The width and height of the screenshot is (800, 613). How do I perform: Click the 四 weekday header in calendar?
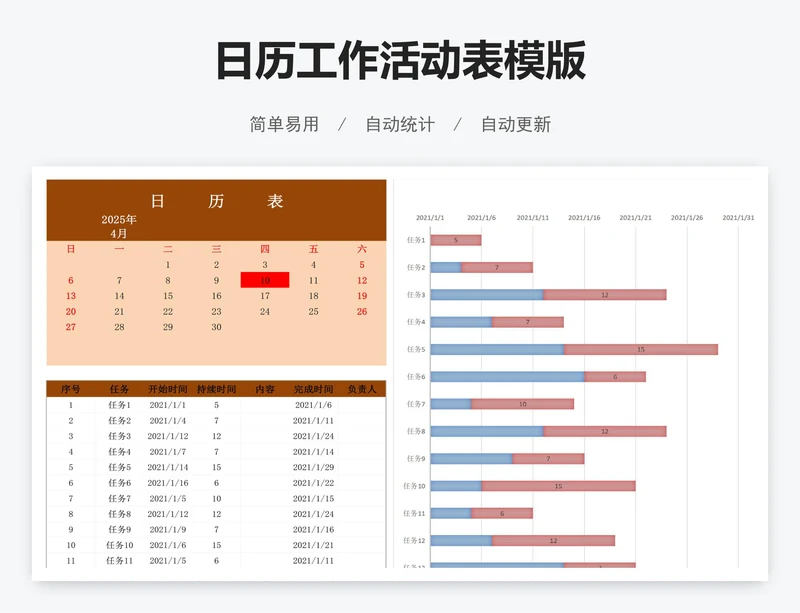(265, 249)
